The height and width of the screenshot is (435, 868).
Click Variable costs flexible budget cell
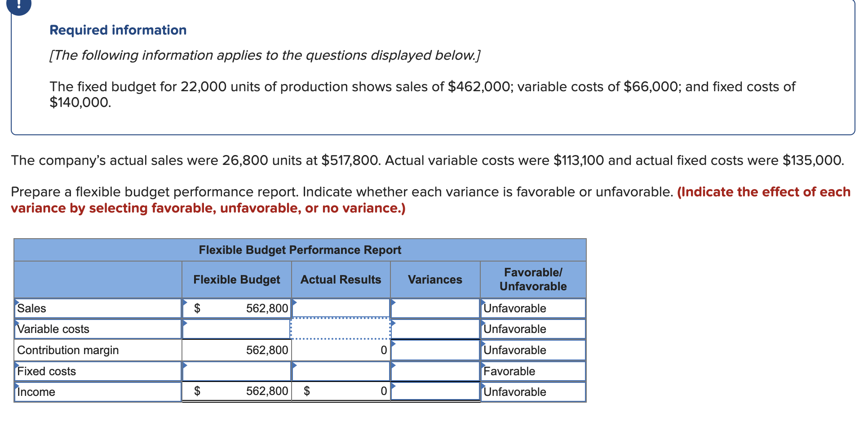click(237, 329)
